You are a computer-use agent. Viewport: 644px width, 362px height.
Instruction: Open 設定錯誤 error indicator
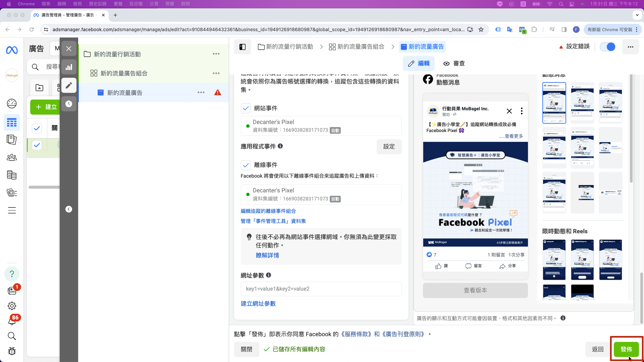(x=574, y=47)
